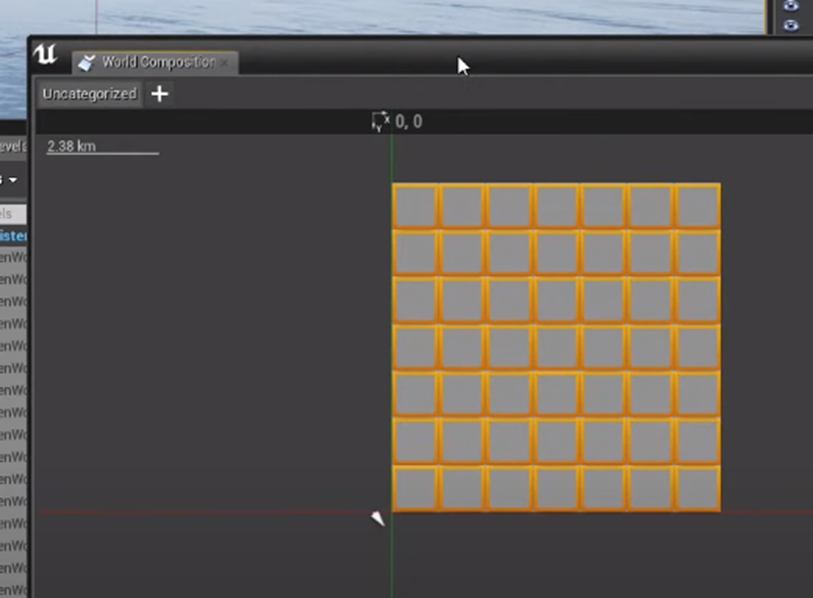Open the Levels panel dropdown arrow
Viewport: 813px width, 598px height.
pos(13,180)
